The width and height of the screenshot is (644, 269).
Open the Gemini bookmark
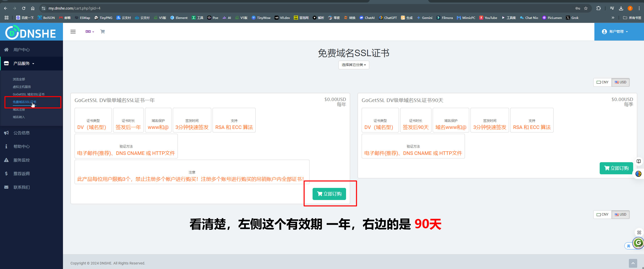coord(425,18)
